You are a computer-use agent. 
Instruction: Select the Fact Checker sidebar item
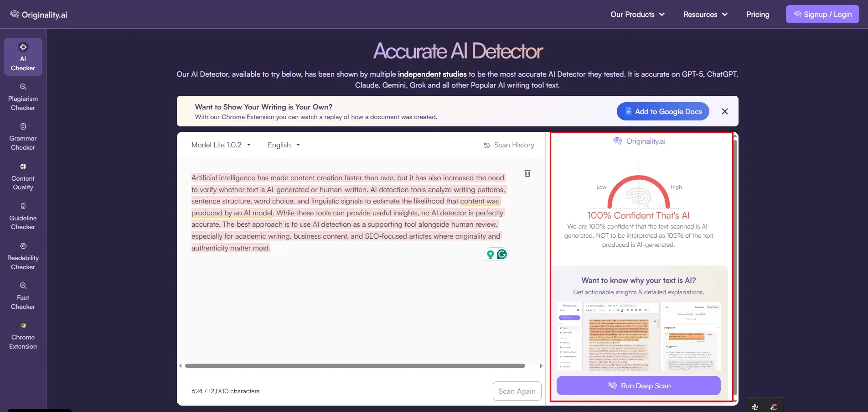23,296
